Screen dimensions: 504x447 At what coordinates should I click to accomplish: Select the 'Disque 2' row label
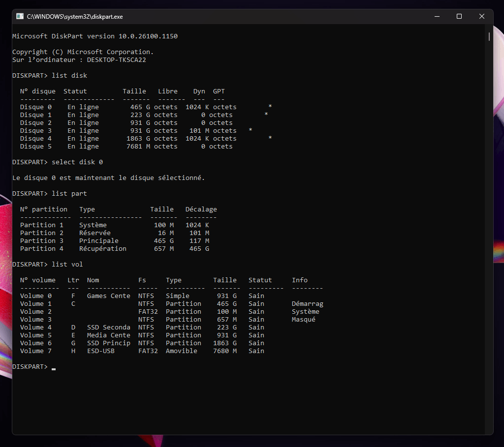point(35,122)
